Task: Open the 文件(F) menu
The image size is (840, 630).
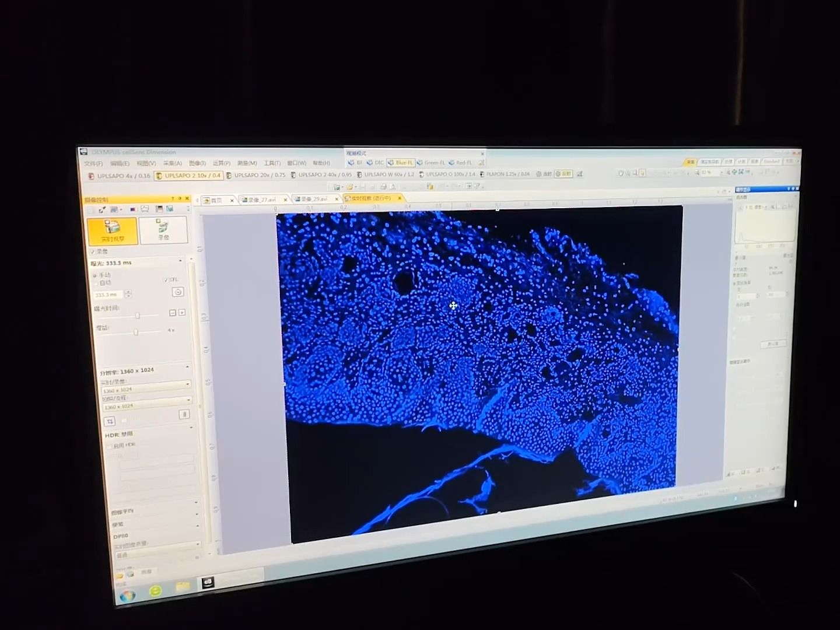Action: [x=93, y=164]
